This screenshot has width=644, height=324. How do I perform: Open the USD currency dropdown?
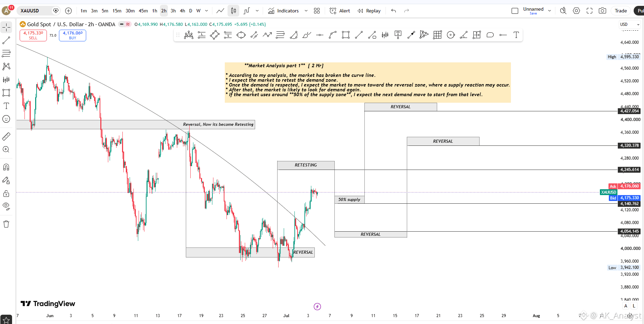click(x=630, y=24)
